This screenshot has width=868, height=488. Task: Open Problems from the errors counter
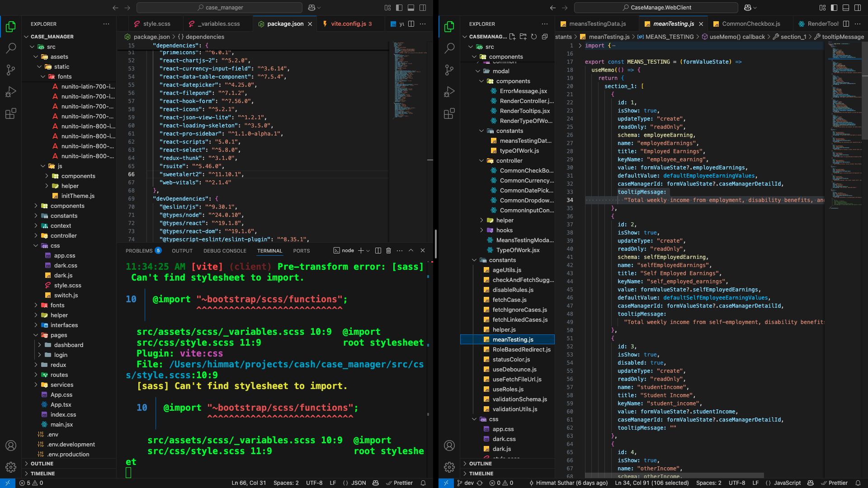[32, 483]
